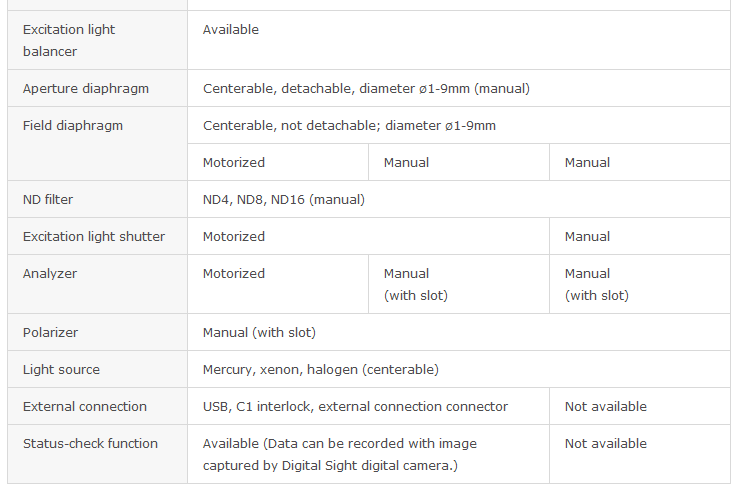Click the Centerable, detachable aperture description

[x=366, y=88]
